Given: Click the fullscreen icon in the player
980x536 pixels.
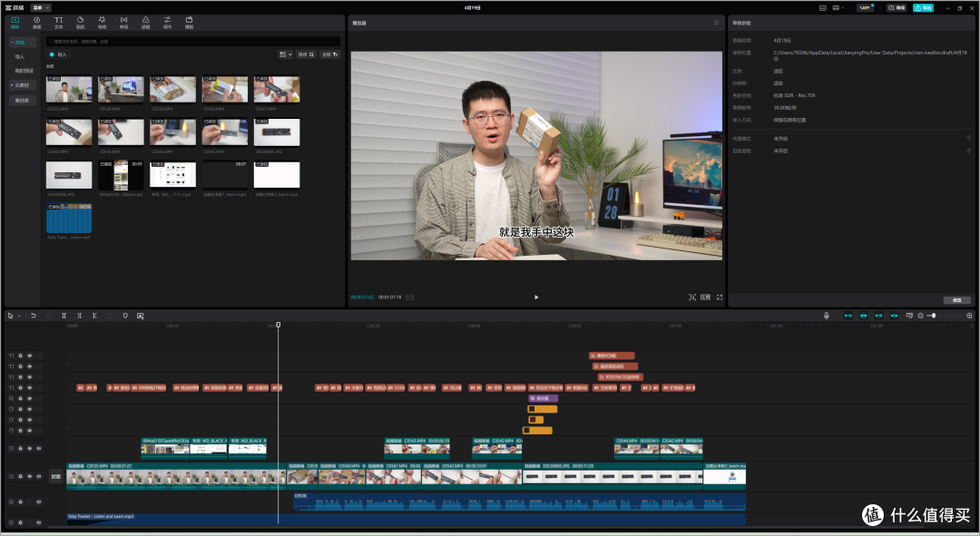Looking at the screenshot, I should pos(720,297).
